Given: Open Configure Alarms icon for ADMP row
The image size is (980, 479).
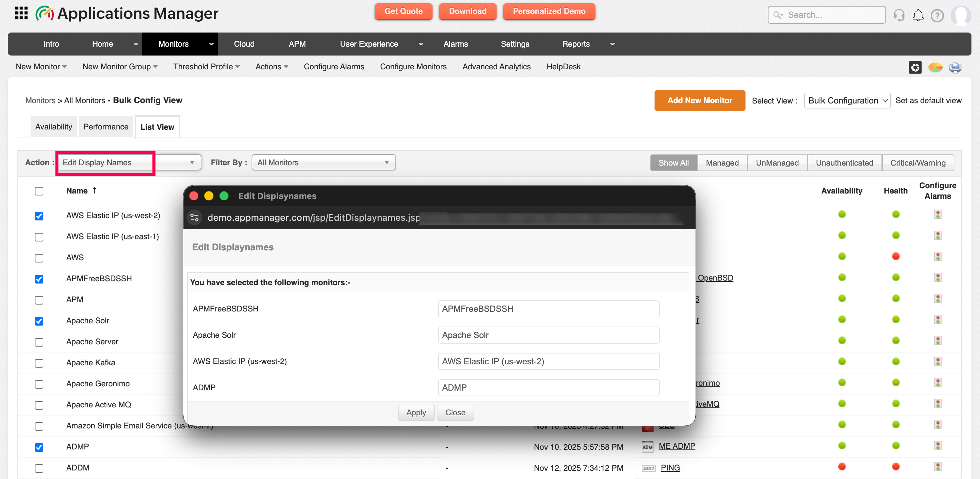Looking at the screenshot, I should (x=938, y=445).
